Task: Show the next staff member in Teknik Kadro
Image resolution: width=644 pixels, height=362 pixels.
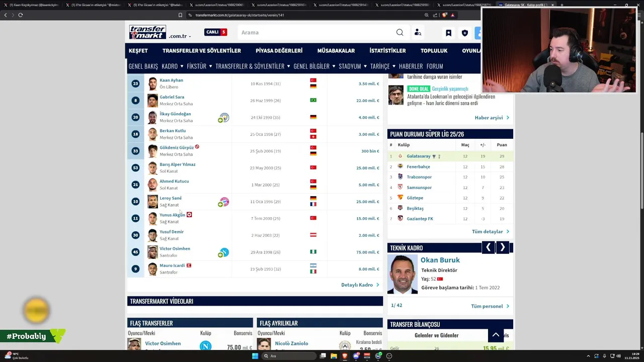Action: (502, 247)
